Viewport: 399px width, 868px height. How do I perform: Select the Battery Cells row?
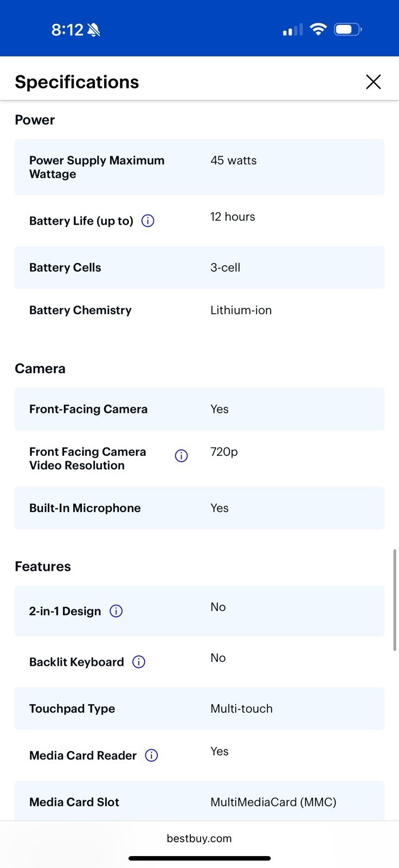200,267
